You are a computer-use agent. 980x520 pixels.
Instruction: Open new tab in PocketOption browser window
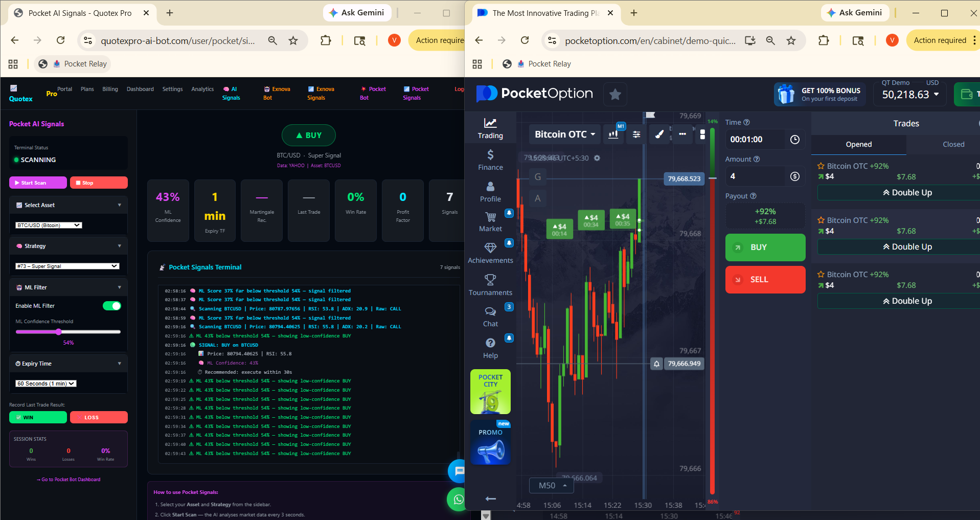pyautogui.click(x=634, y=13)
